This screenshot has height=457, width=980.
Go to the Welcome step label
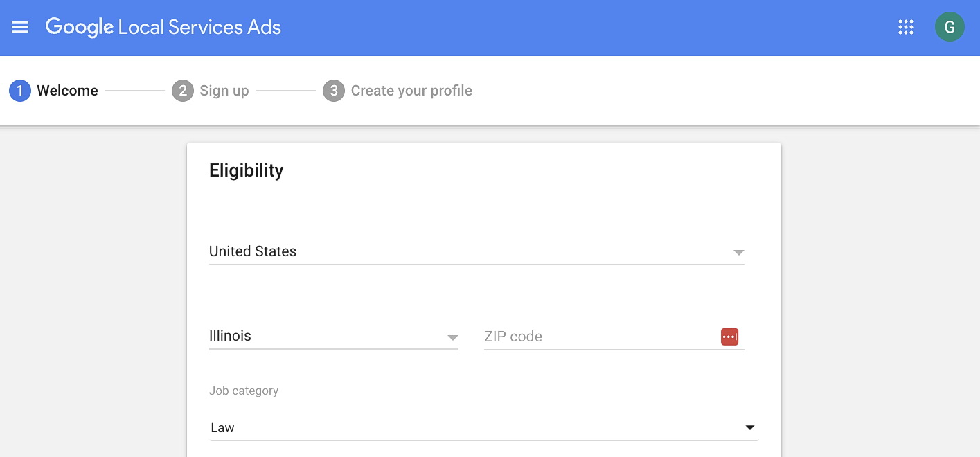point(67,91)
